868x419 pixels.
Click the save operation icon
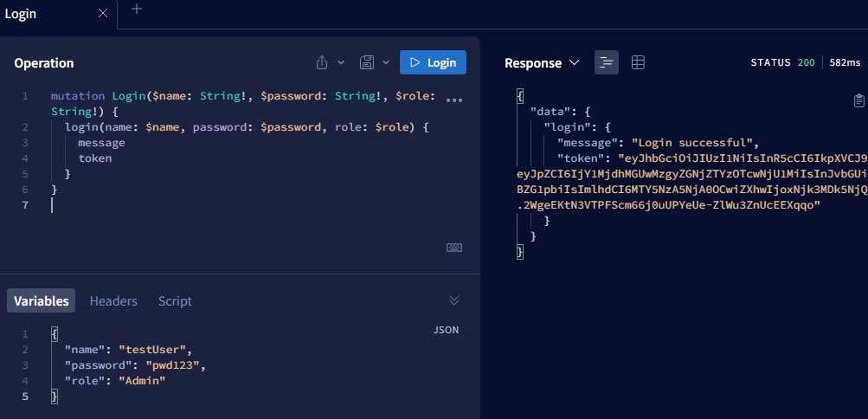tap(366, 62)
